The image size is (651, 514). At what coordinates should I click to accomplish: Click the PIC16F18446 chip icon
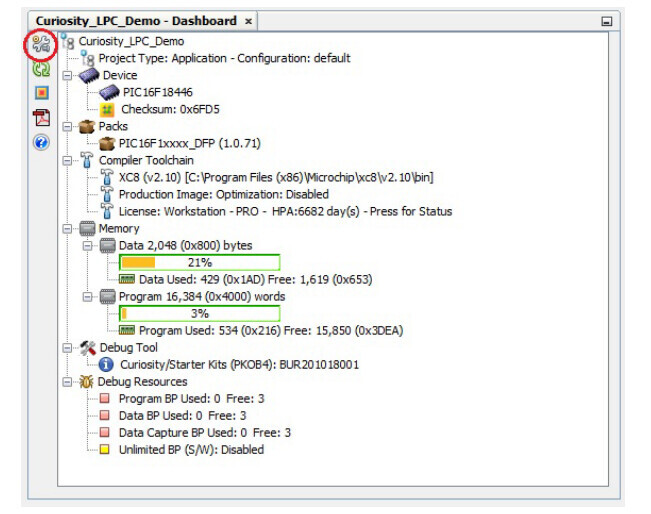click(109, 92)
